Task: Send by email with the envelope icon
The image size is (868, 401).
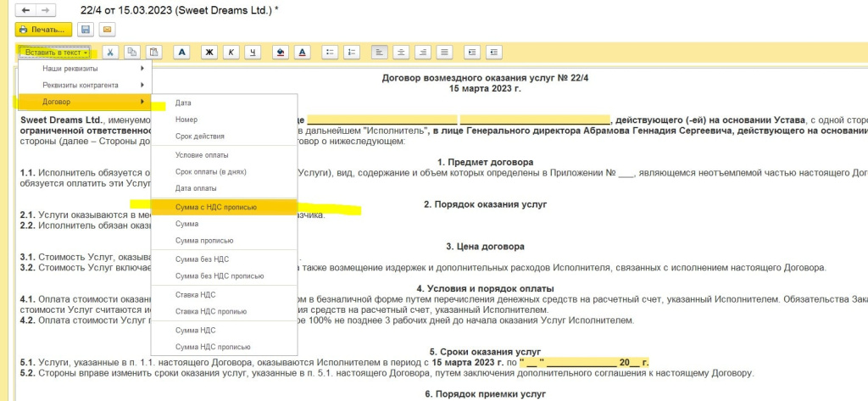Action: (106, 30)
